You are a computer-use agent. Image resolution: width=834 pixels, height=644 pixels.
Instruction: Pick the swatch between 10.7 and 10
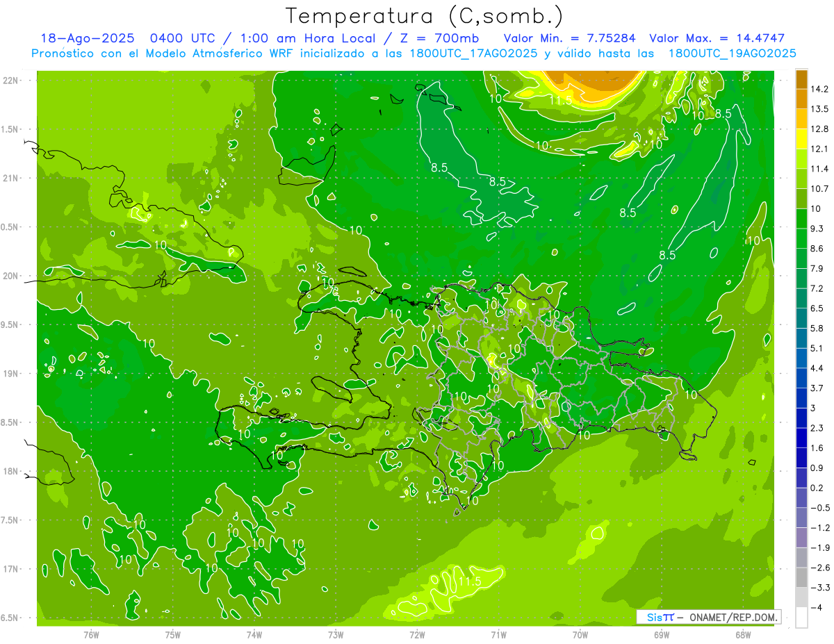click(x=801, y=198)
